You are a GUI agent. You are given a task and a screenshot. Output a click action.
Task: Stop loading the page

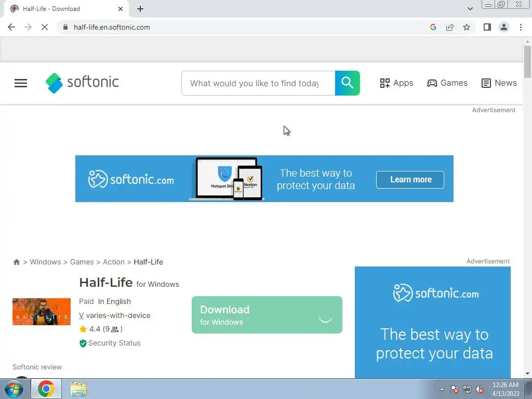point(45,27)
